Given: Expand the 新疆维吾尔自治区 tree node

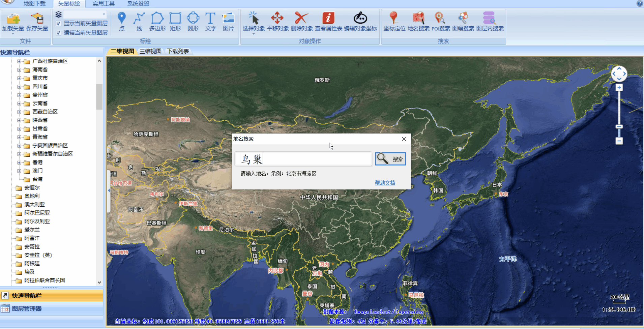Looking at the screenshot, I should [x=19, y=154].
